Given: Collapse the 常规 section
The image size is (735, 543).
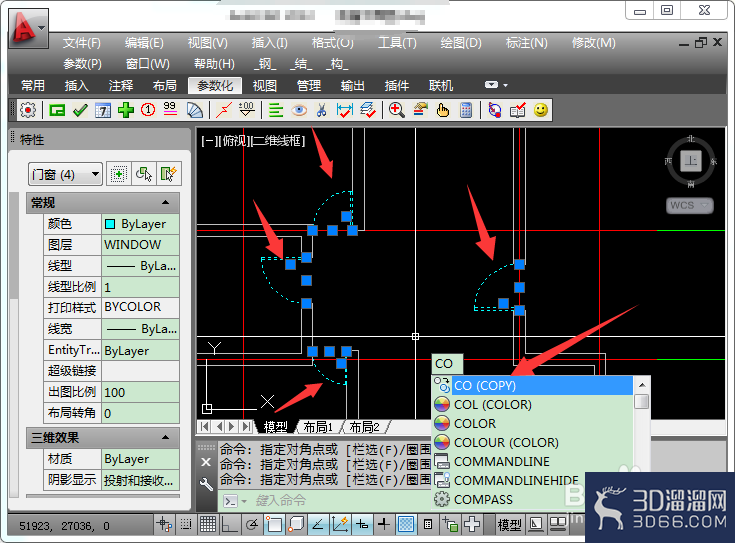Looking at the screenshot, I should pos(165,203).
